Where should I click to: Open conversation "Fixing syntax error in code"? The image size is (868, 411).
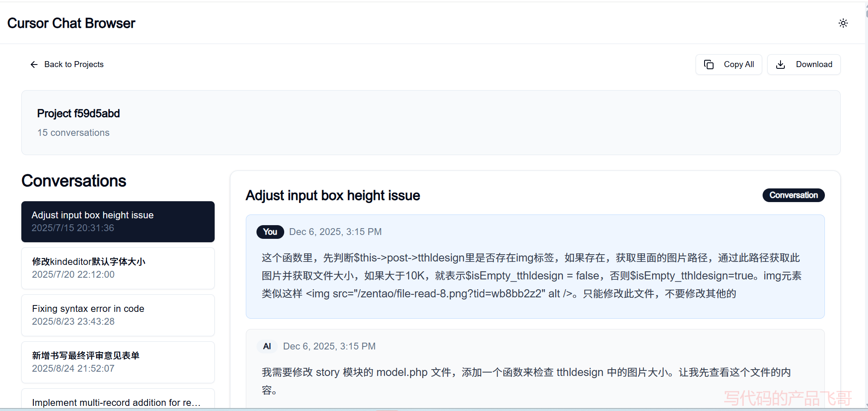(118, 315)
